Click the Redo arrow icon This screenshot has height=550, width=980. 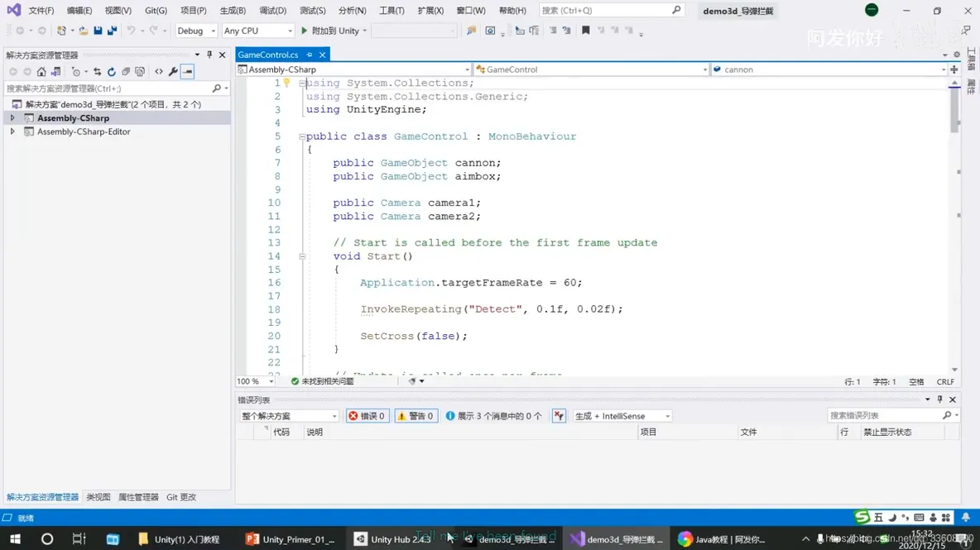[153, 31]
